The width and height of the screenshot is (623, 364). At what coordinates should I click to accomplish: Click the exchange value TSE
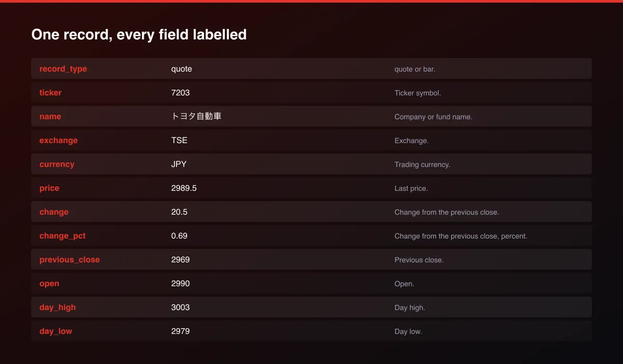coord(179,141)
